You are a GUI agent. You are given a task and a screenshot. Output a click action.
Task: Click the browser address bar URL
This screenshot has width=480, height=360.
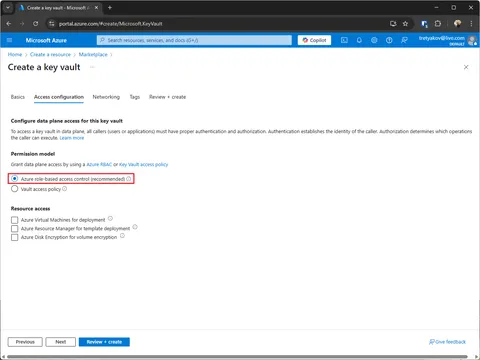pos(111,24)
